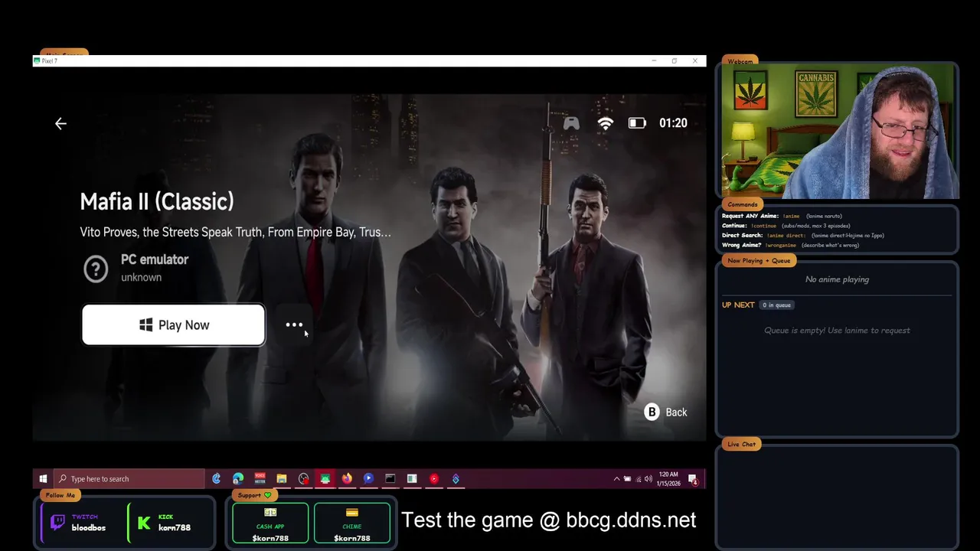
Task: Open Voicemeeter from the taskbar
Action: coord(260,479)
